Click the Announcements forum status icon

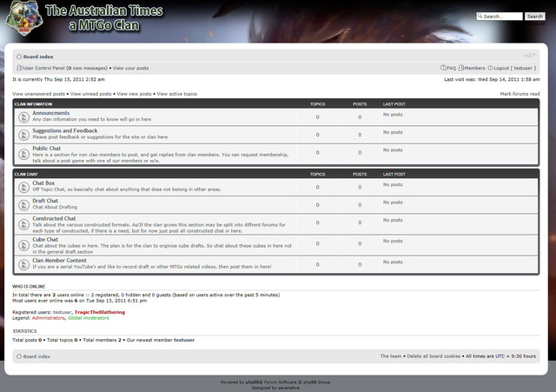click(x=23, y=116)
